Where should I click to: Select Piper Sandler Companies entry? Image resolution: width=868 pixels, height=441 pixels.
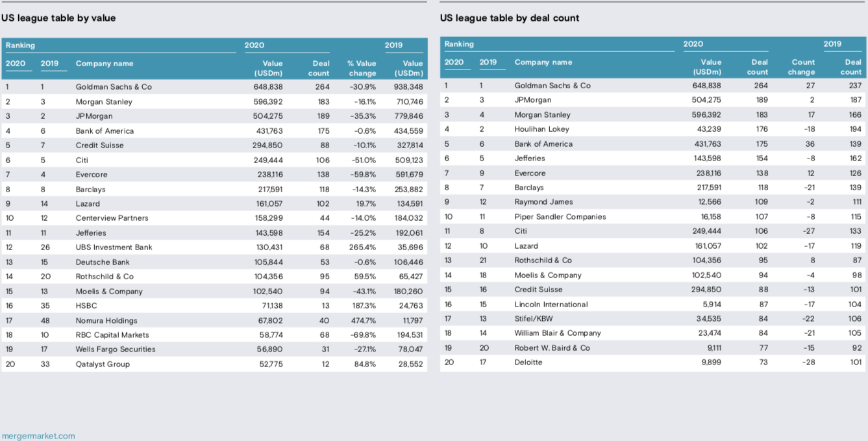[560, 217]
